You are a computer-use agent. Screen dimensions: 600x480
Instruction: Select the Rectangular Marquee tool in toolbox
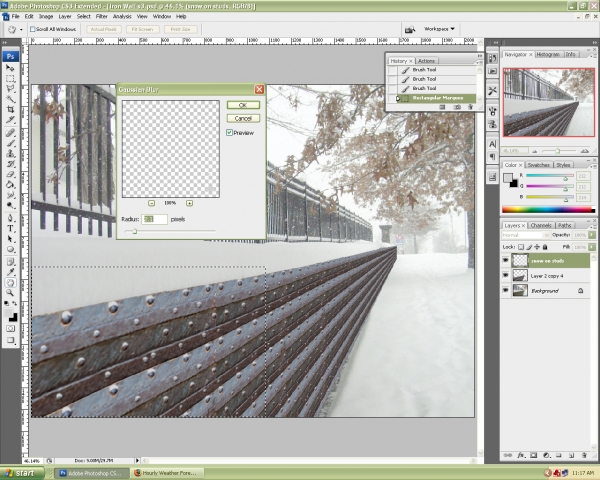point(10,78)
